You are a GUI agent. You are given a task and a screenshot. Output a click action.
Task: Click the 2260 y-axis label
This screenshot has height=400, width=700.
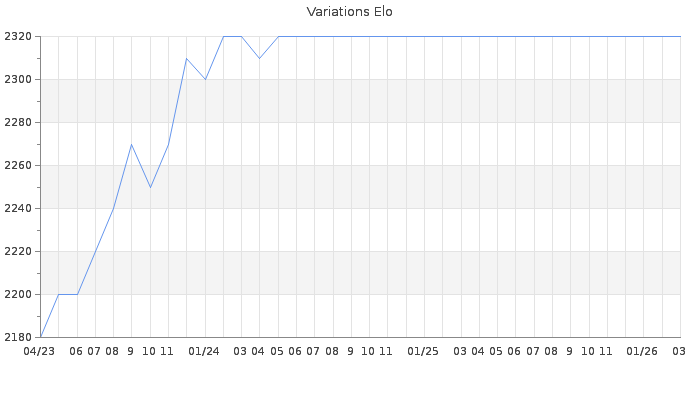(x=18, y=165)
